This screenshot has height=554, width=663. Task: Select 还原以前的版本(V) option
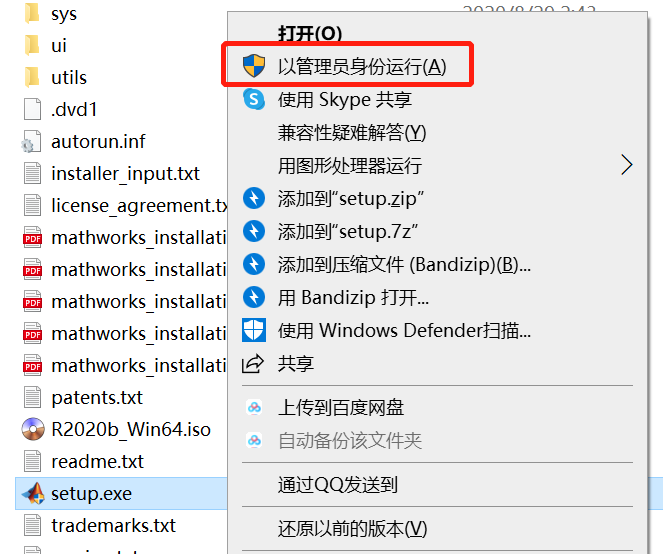352,528
